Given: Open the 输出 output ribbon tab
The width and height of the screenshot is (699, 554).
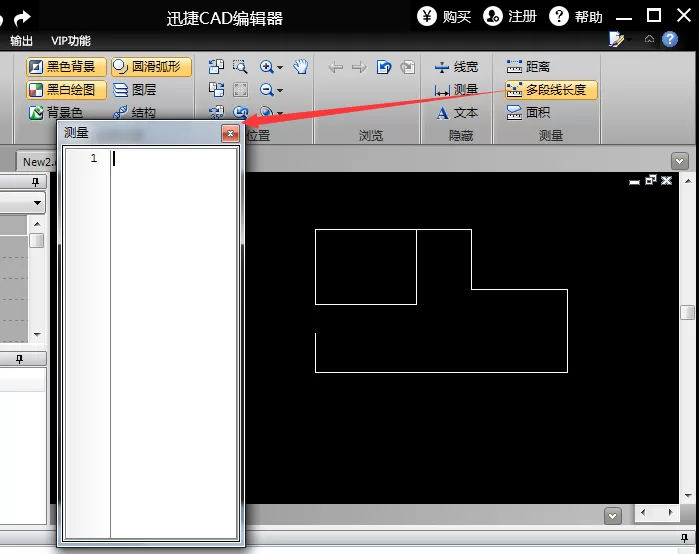Looking at the screenshot, I should tap(21, 41).
